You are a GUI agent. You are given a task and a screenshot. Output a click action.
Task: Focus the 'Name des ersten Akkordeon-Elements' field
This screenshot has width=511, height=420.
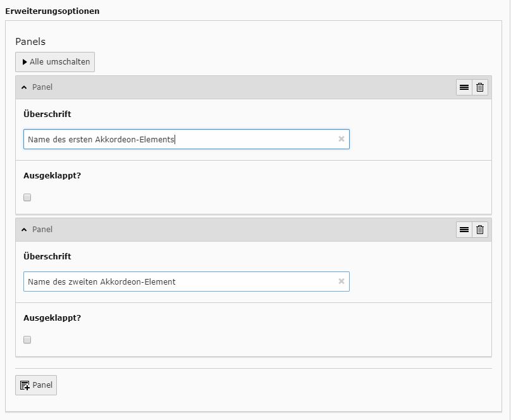click(x=187, y=139)
